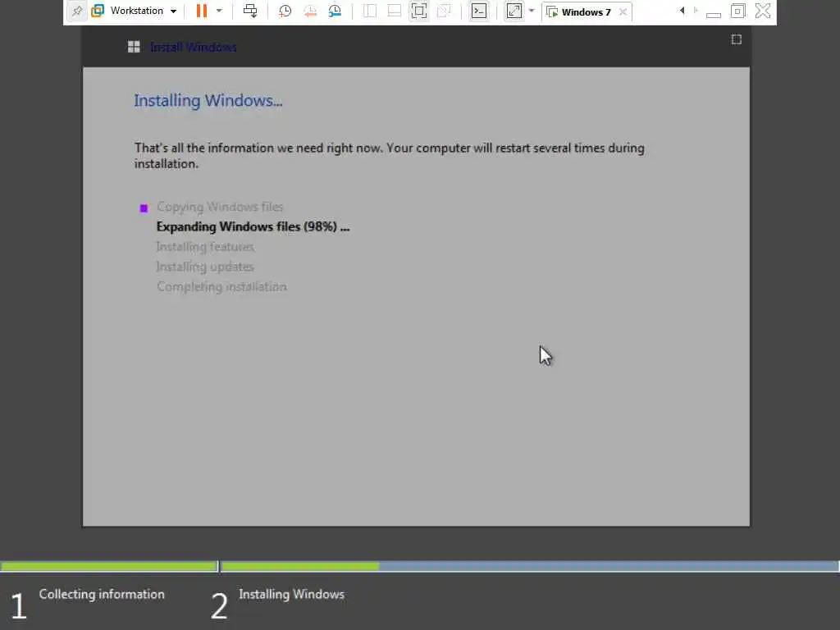Go to previous VM tab arrow
This screenshot has height=630, width=840.
(x=682, y=11)
